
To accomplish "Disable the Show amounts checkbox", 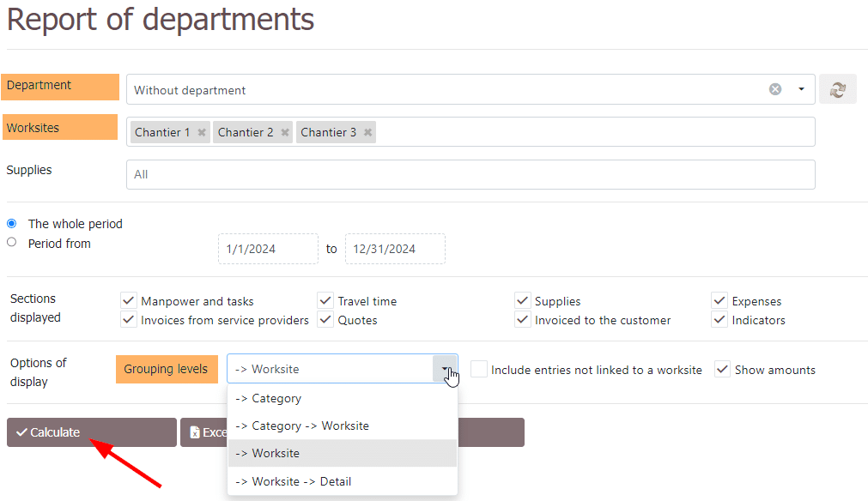I will 723,369.
